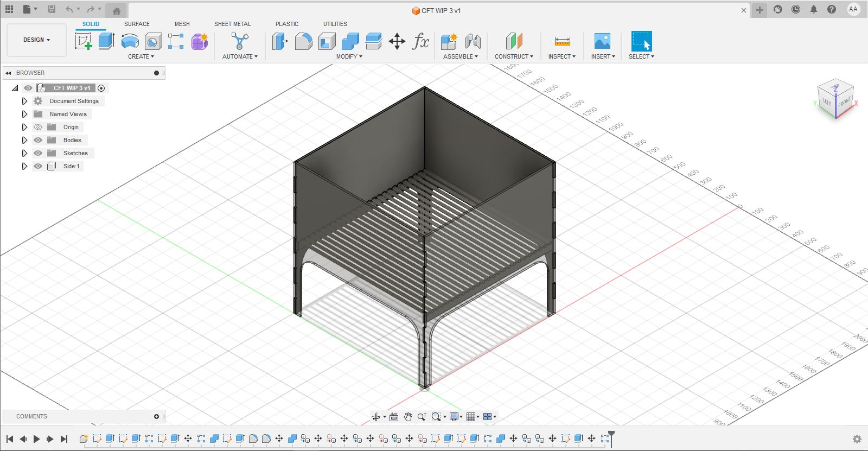Open the INSPECT dropdown menu
Viewport: 868px width, 451px height.
[x=562, y=56]
